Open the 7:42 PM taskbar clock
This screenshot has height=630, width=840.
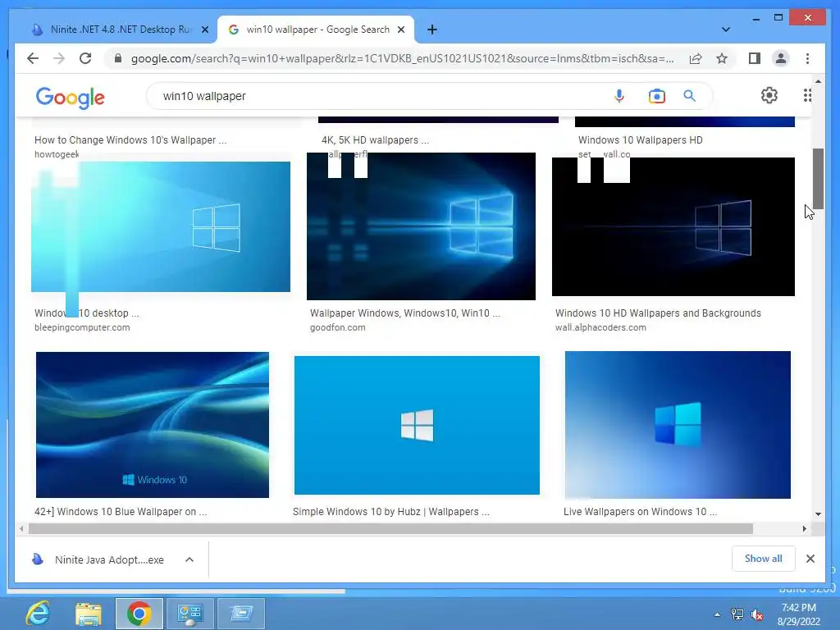tap(799, 614)
